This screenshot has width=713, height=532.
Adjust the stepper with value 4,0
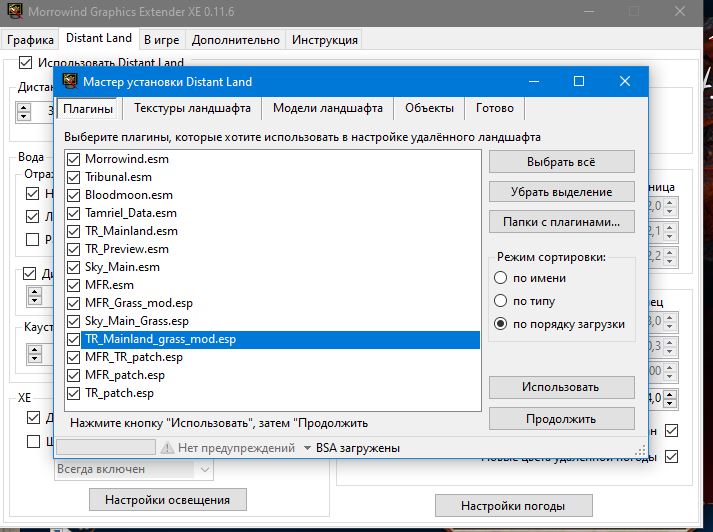669,398
